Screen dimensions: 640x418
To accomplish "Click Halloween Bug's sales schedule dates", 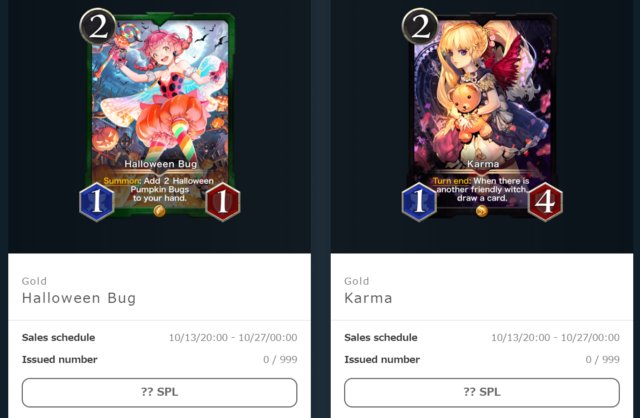I will click(233, 338).
